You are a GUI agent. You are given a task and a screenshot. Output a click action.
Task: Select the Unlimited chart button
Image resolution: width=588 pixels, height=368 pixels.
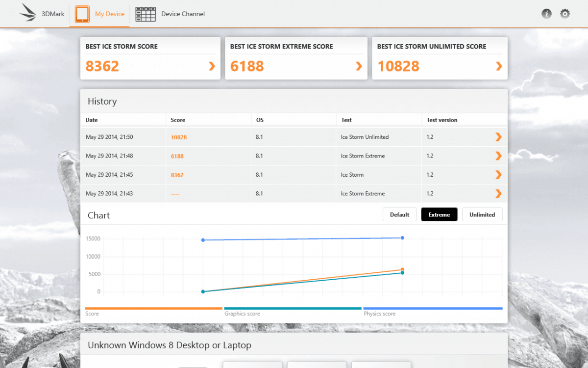[482, 214]
